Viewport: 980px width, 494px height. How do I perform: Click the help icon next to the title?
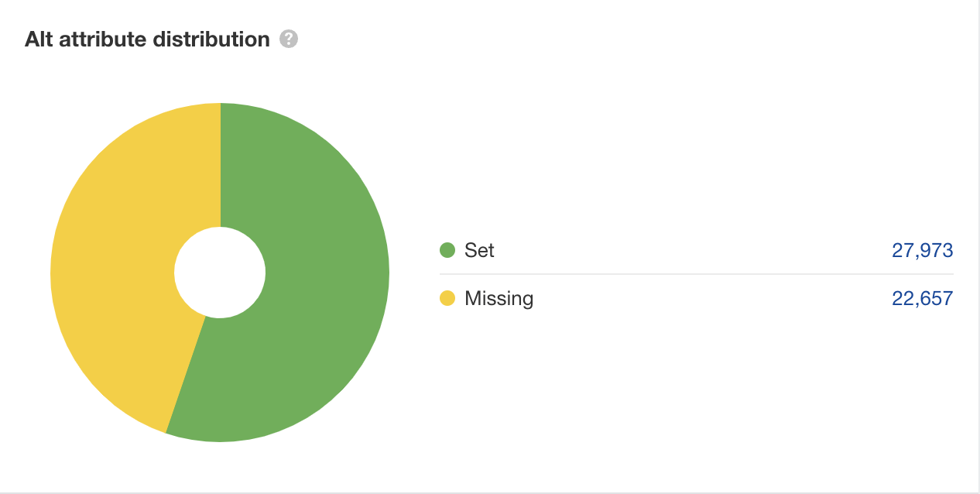[289, 39]
